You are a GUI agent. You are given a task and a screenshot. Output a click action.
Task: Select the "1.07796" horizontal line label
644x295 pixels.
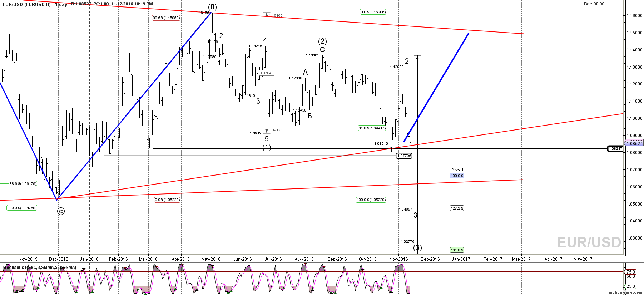pos(404,156)
